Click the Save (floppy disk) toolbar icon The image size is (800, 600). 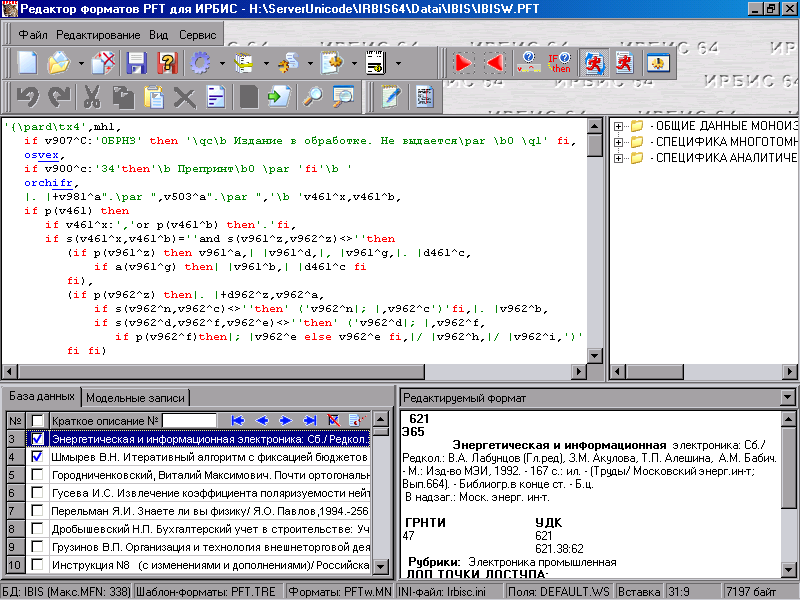[x=136, y=64]
